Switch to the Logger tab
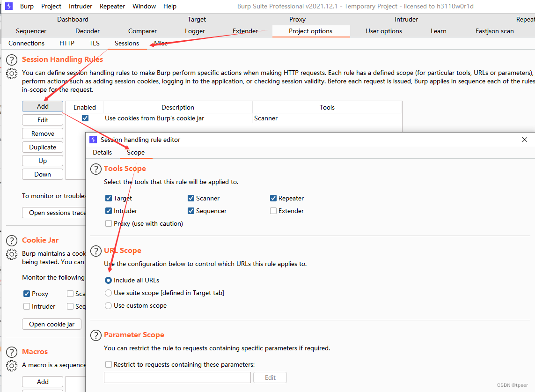 195,31
